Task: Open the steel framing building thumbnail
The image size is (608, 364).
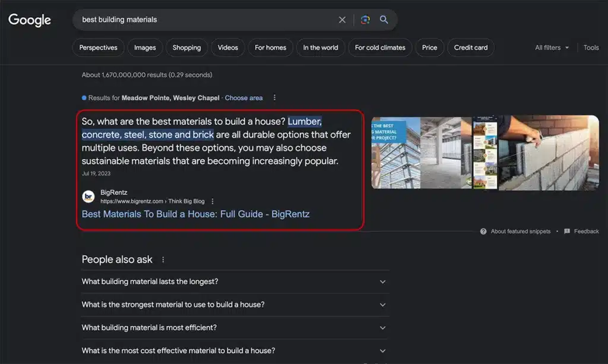Action: [395, 153]
